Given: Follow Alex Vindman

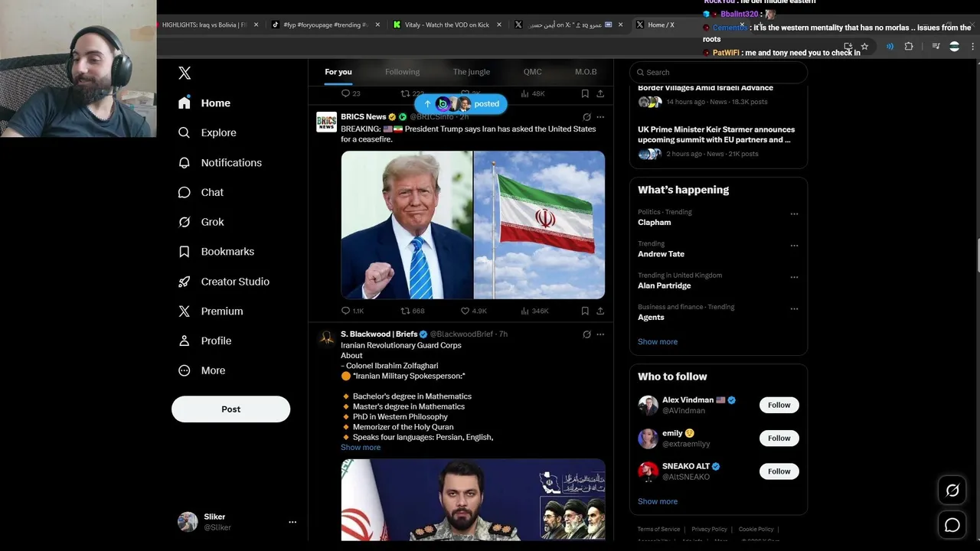Looking at the screenshot, I should click(779, 405).
